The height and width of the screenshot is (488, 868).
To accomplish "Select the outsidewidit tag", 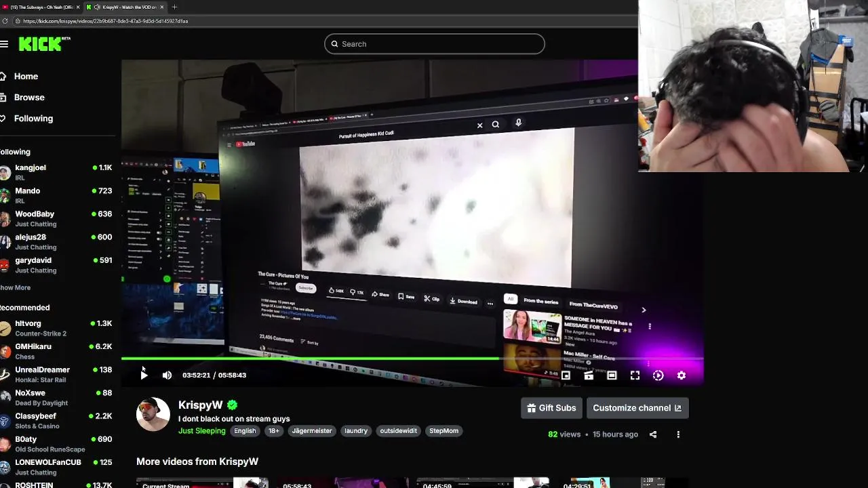I will (398, 431).
